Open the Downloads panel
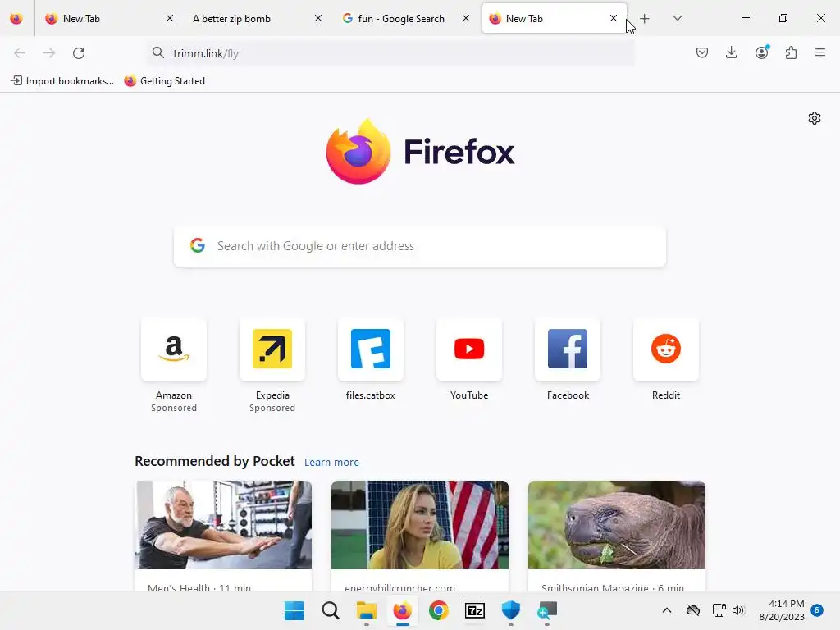The height and width of the screenshot is (630, 840). 731,52
